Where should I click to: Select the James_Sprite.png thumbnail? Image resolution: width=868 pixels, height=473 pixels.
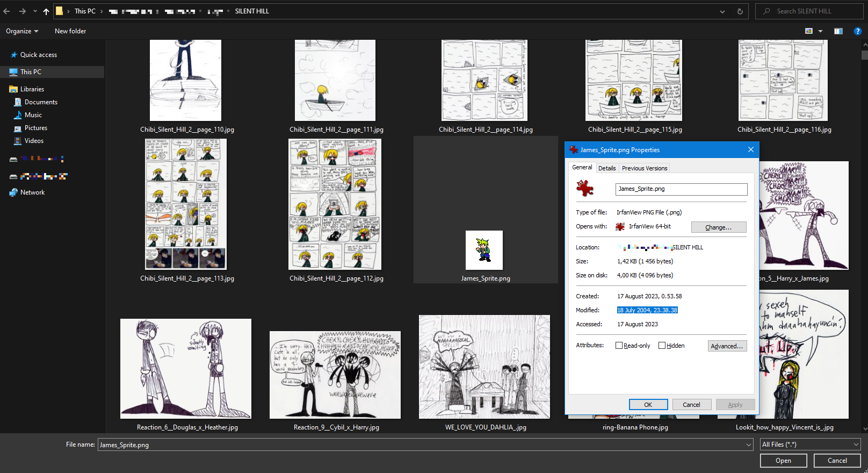[x=484, y=250]
